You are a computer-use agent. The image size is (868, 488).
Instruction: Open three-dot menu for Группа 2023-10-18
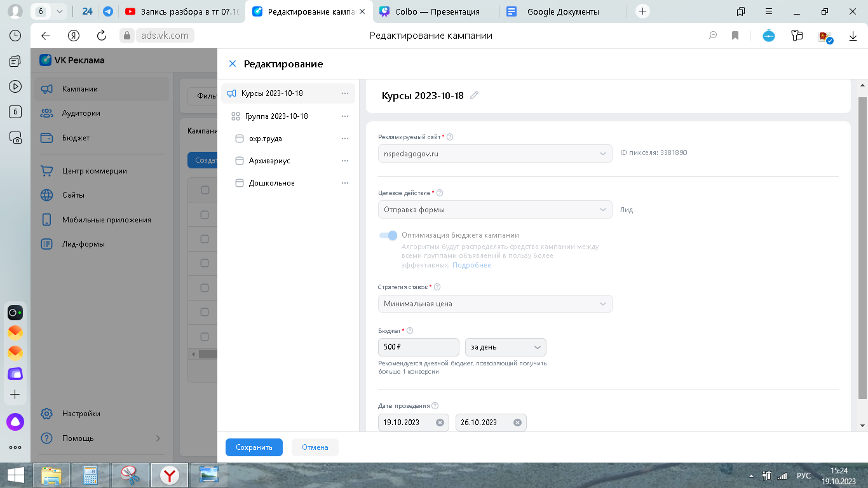pyautogui.click(x=345, y=116)
